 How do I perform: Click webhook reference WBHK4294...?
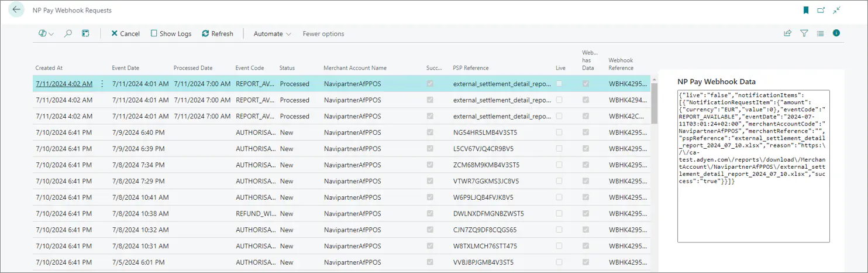pos(628,100)
